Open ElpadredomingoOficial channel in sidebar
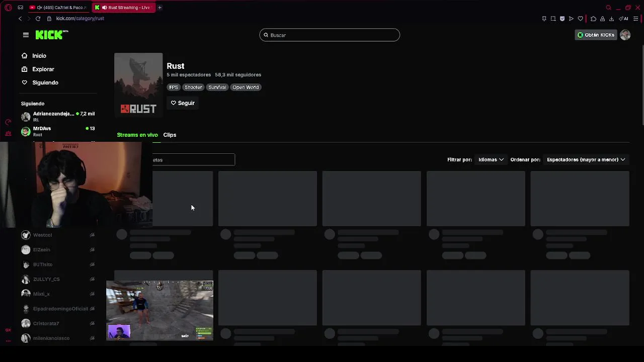The width and height of the screenshot is (644, 362). pyautogui.click(x=58, y=309)
